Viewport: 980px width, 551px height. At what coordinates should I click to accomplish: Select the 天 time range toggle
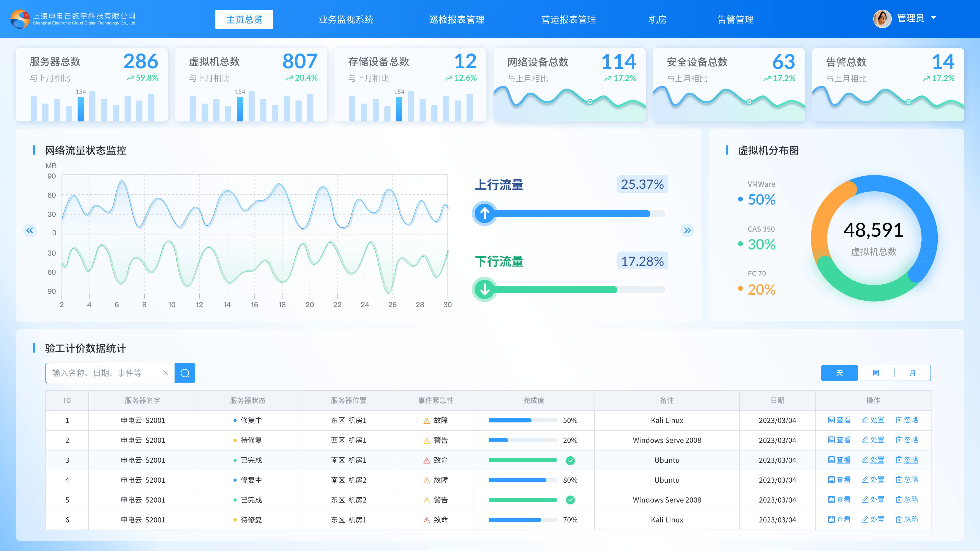tap(839, 373)
